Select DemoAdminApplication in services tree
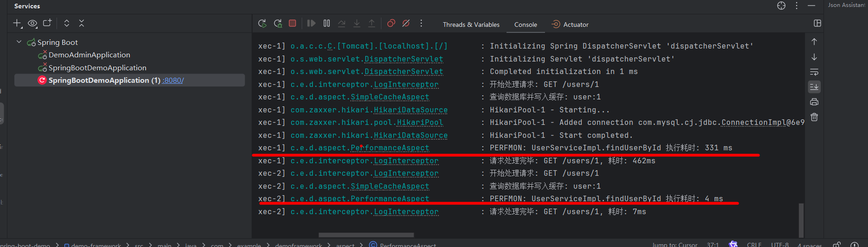 pos(89,55)
